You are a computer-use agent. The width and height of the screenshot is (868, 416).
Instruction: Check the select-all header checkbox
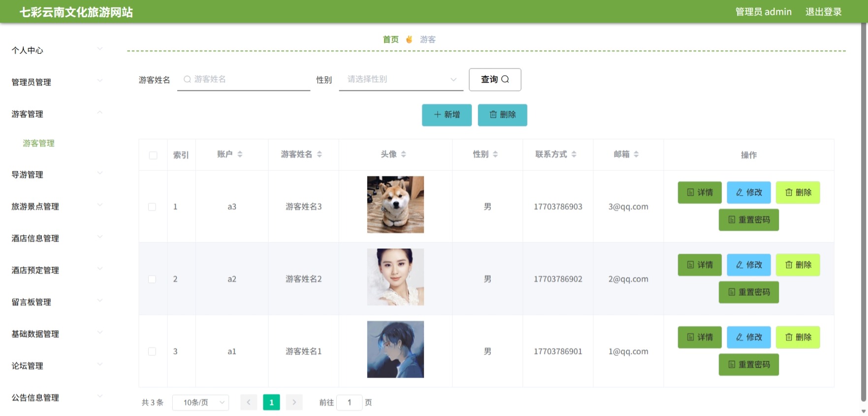point(153,155)
